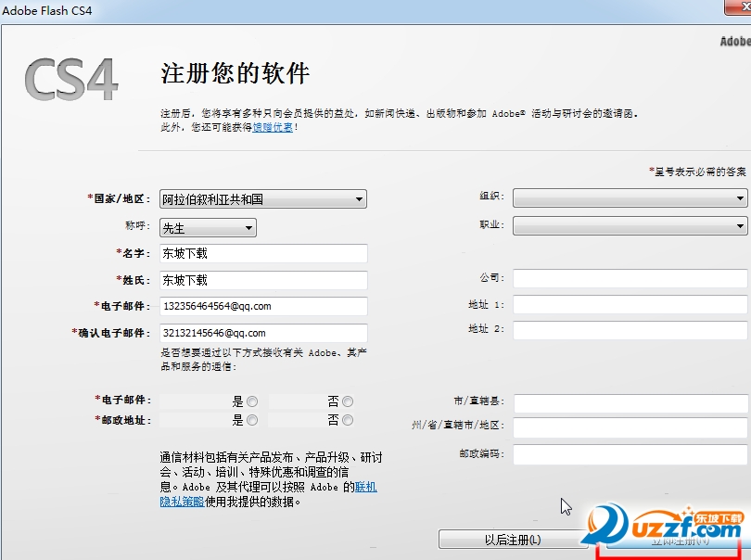
Task: Click the 地址 1 input field
Action: [630, 305]
